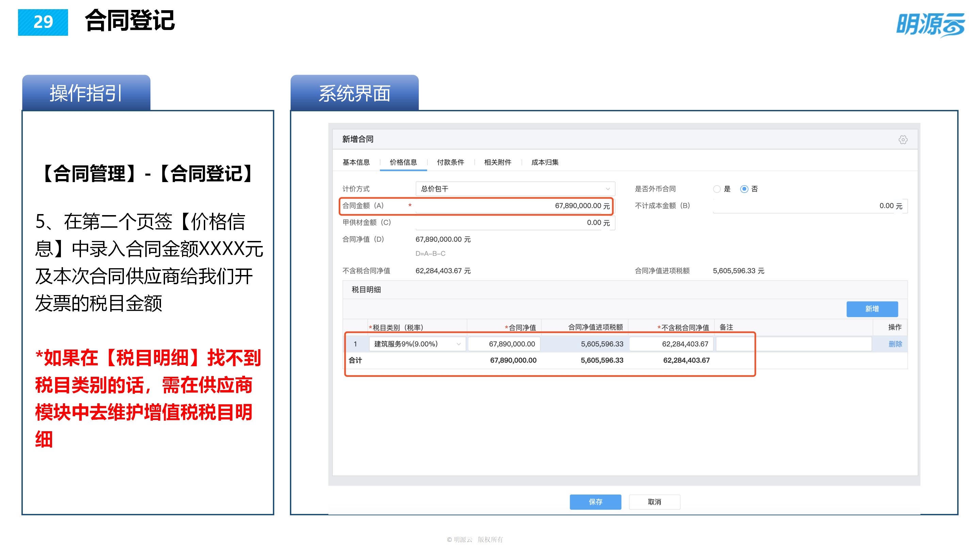Open the 成本归集 tab
Screen dimensions: 980x550
[x=545, y=162]
